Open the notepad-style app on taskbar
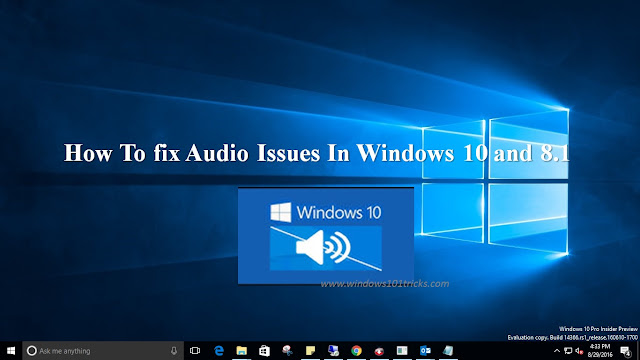The width and height of the screenshot is (640, 360). 448,351
